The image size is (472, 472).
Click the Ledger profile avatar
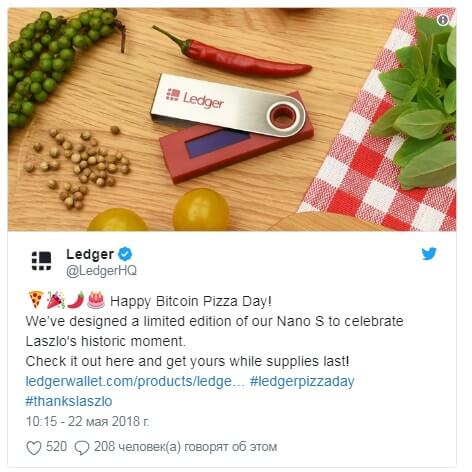(42, 260)
